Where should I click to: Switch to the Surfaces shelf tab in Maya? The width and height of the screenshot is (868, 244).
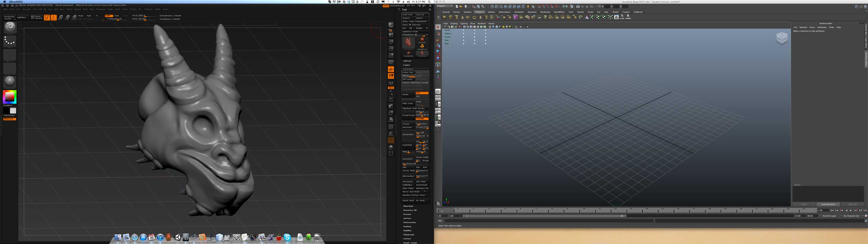click(x=467, y=12)
